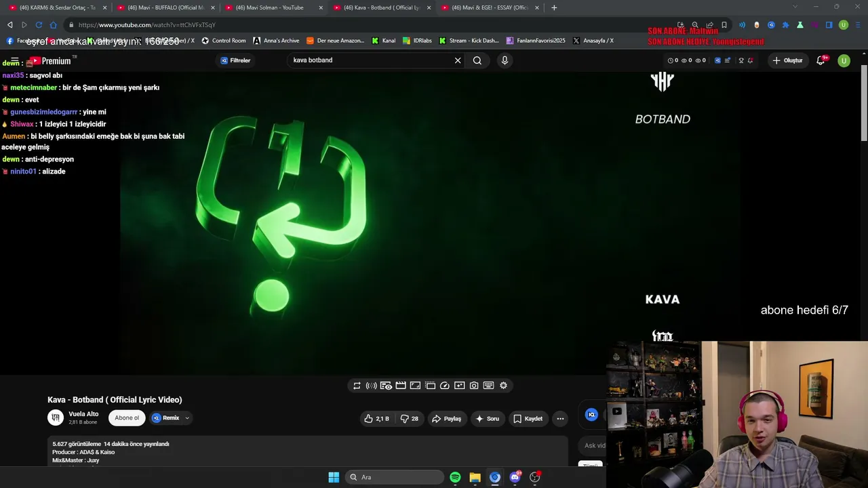Take a screenshot with the camera icon
The image size is (868, 488).
click(x=474, y=386)
